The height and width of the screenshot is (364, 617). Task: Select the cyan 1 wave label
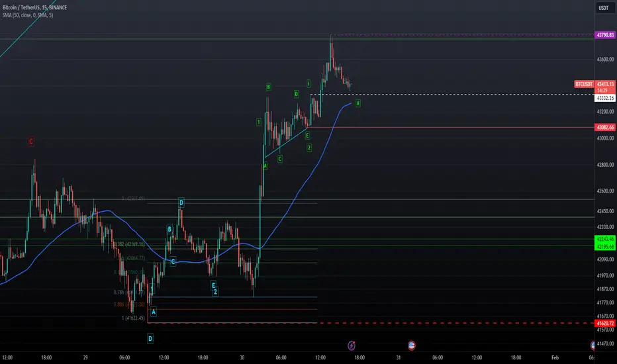coord(152,289)
